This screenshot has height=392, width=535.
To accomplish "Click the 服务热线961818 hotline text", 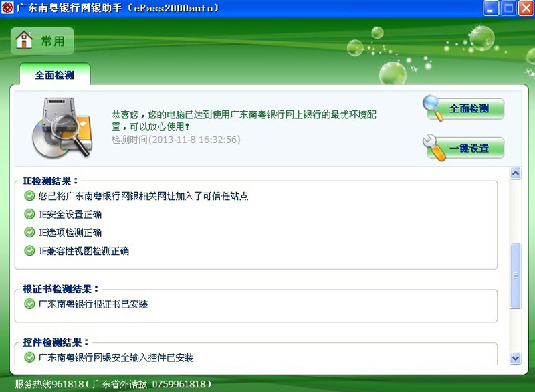I will (x=113, y=384).
